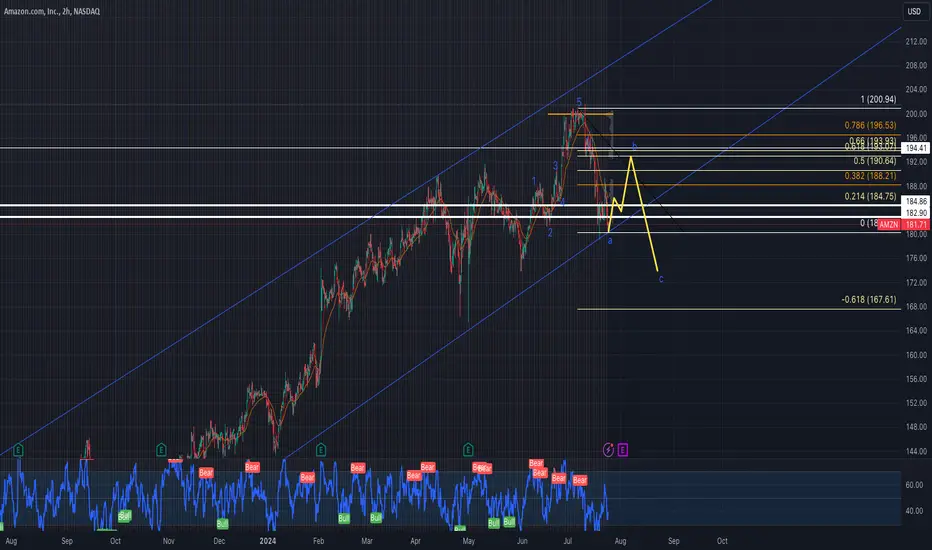
Task: Click the 156.00 price axis label
Action: (916, 379)
